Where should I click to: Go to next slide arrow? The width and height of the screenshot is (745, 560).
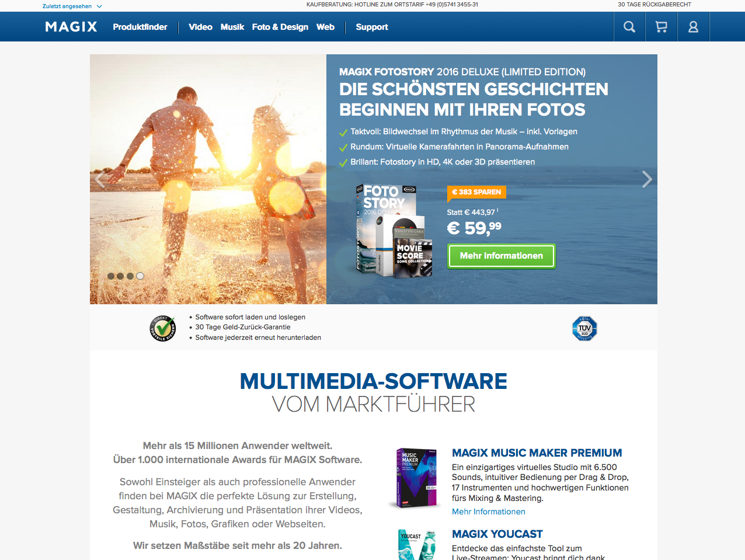647,179
